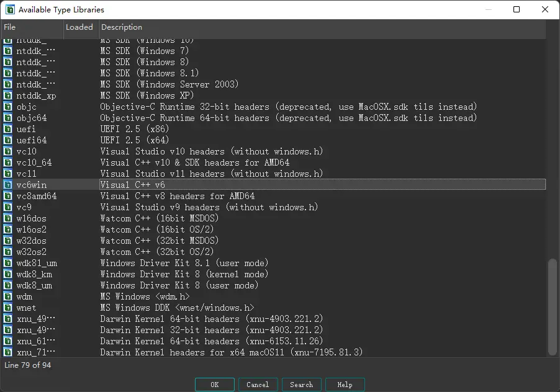Select the wdk8_km library icon

(x=7, y=274)
